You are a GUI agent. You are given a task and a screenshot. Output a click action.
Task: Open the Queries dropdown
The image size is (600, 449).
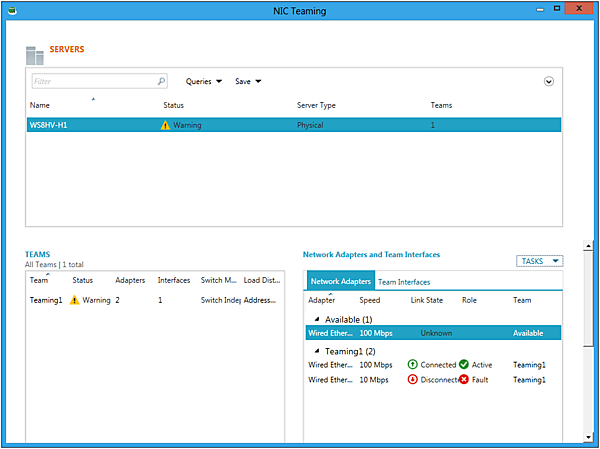[204, 82]
